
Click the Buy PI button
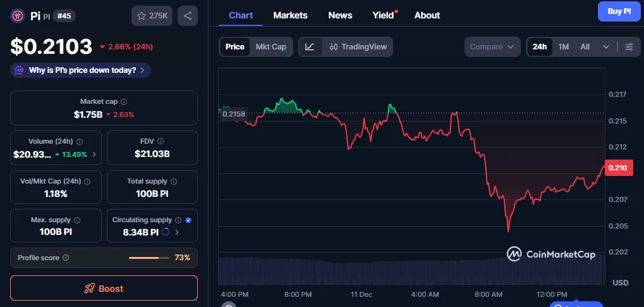(x=619, y=11)
